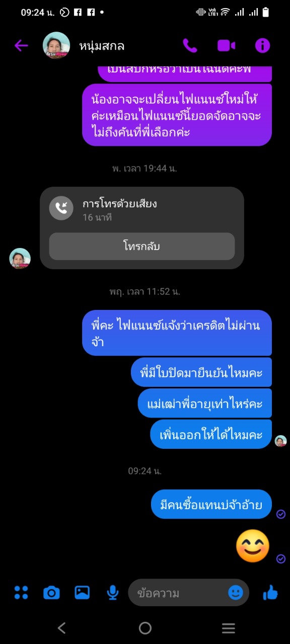Open the photo gallery picker icon
290x644 pixels.
[82, 593]
